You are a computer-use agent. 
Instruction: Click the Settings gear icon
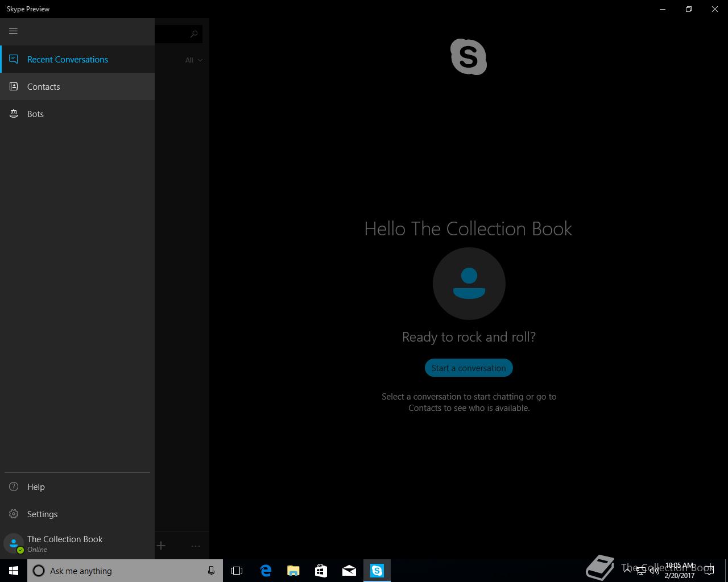point(14,514)
